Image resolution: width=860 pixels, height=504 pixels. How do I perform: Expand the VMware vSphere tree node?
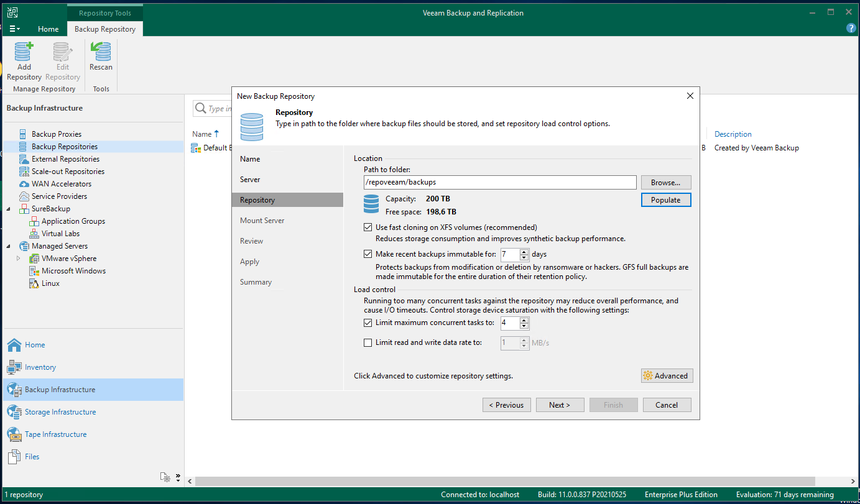(x=17, y=258)
